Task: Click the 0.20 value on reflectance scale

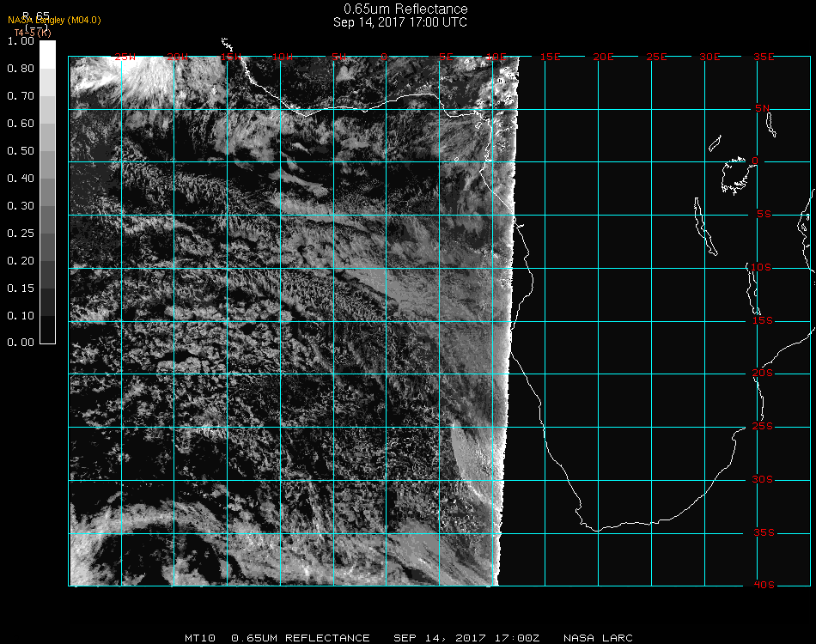Action: pyautogui.click(x=21, y=261)
